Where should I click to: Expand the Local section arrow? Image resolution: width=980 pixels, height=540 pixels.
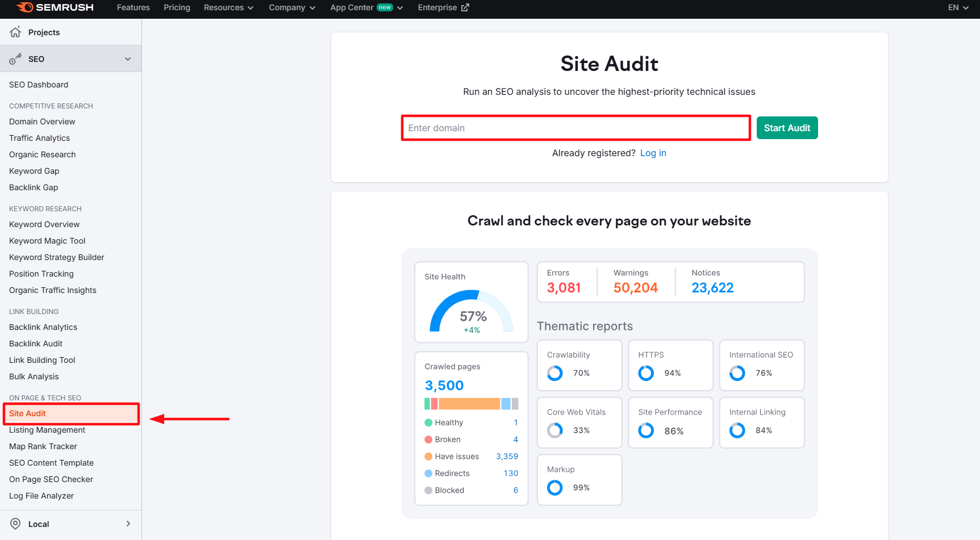pyautogui.click(x=128, y=524)
